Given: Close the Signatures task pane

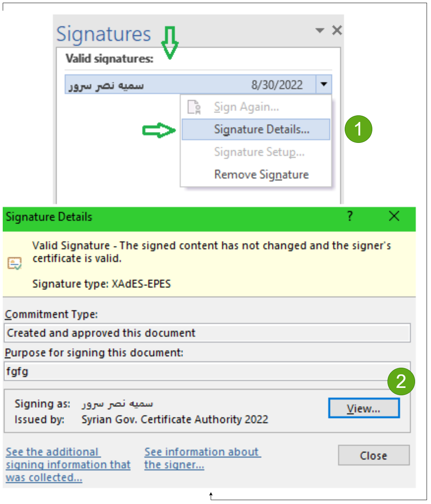Looking at the screenshot, I should 337,30.
